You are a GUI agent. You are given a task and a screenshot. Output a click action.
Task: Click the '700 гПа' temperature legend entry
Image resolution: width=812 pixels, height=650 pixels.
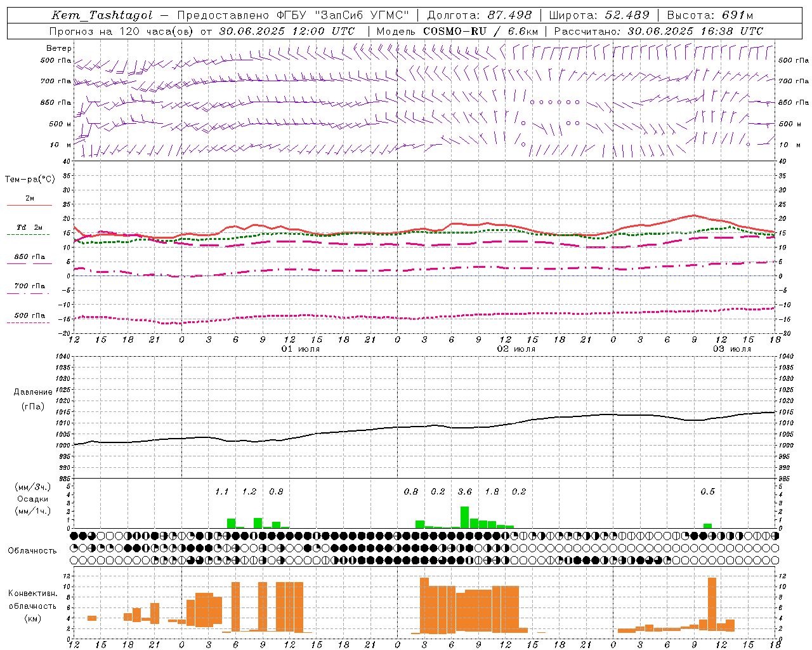pyautogui.click(x=30, y=286)
